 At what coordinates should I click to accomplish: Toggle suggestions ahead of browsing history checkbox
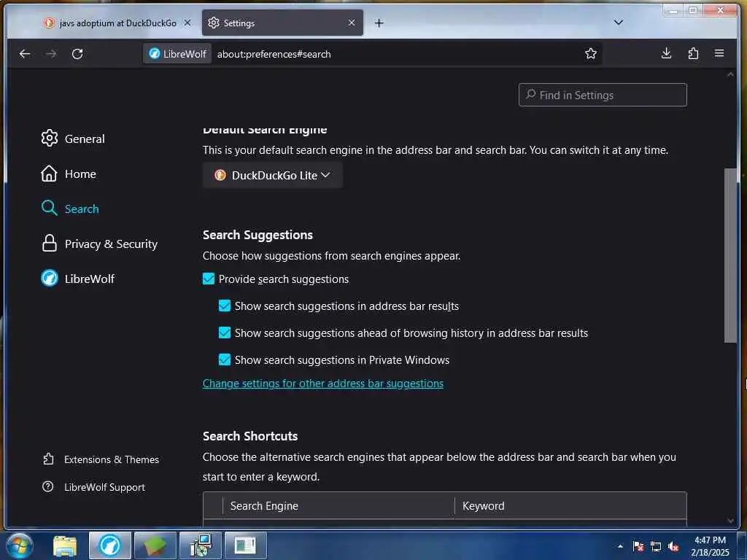[225, 332]
